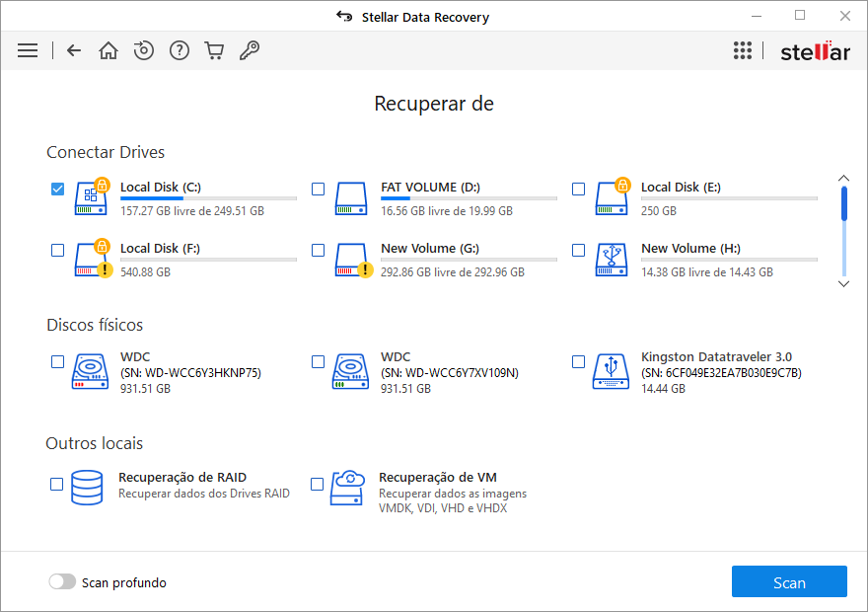
Task: Click the Local Disk (E:) drive icon
Action: pyautogui.click(x=613, y=196)
